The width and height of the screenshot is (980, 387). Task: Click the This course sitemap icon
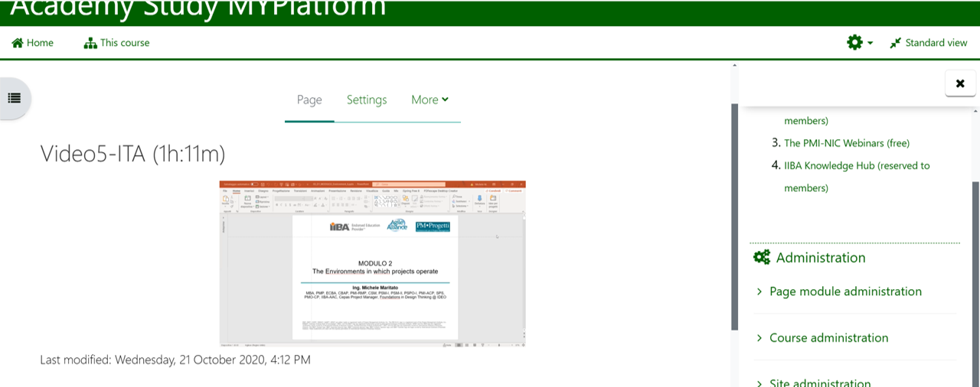90,43
